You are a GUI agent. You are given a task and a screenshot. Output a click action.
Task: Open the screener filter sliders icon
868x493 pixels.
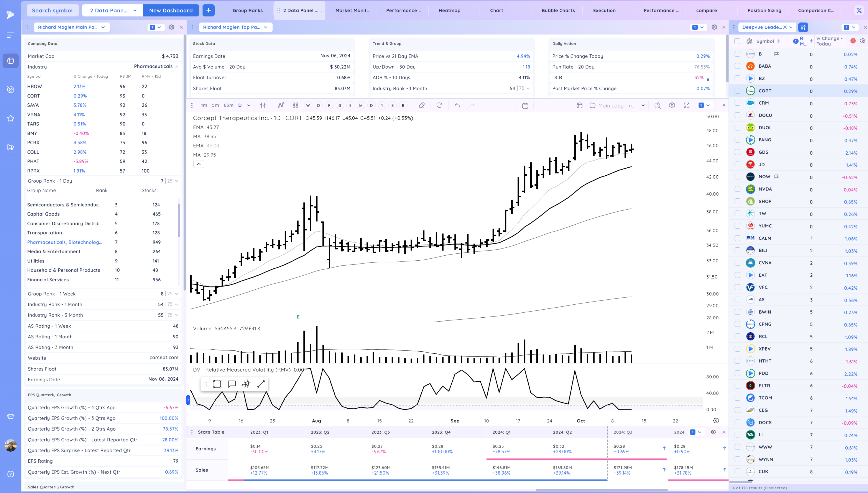click(x=803, y=27)
